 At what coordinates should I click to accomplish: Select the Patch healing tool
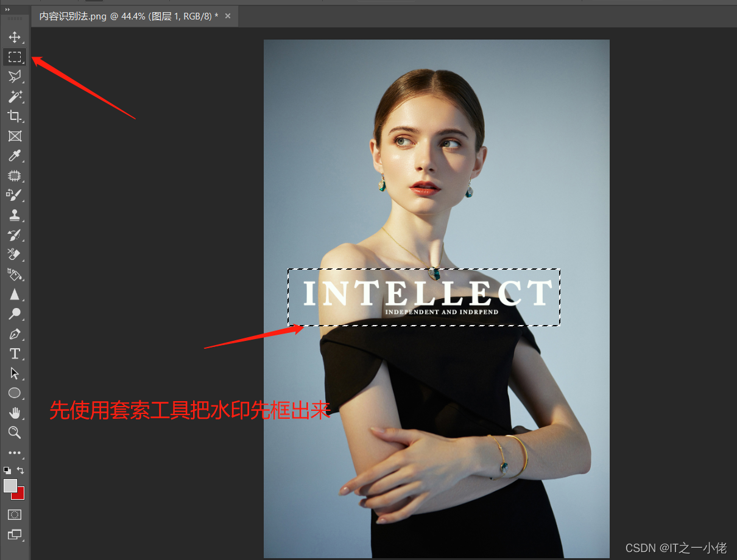pos(15,176)
